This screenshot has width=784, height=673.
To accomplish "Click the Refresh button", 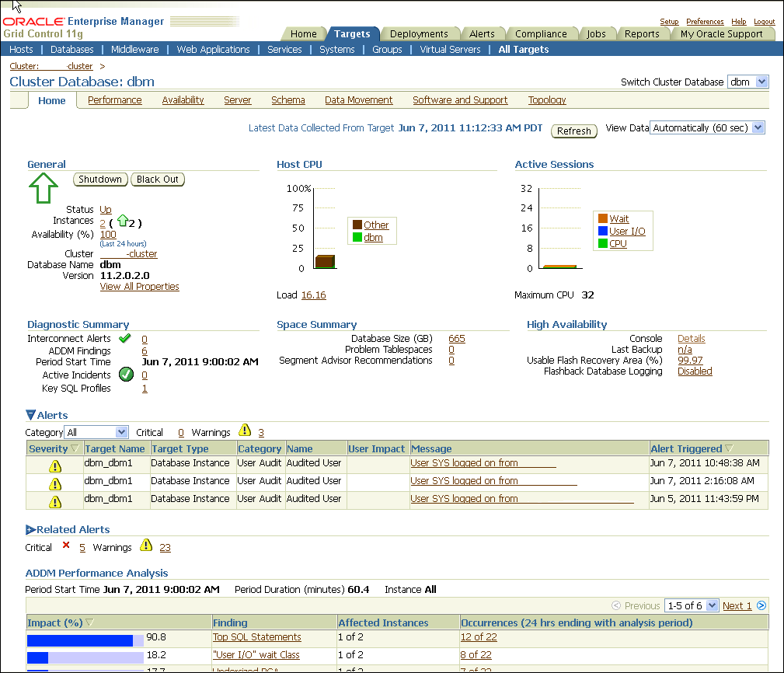I will point(574,131).
